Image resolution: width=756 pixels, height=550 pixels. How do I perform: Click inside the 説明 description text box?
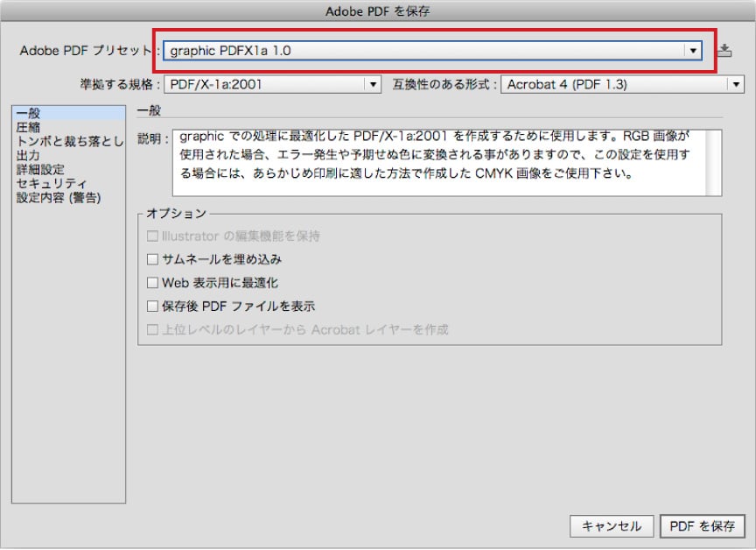(x=437, y=163)
